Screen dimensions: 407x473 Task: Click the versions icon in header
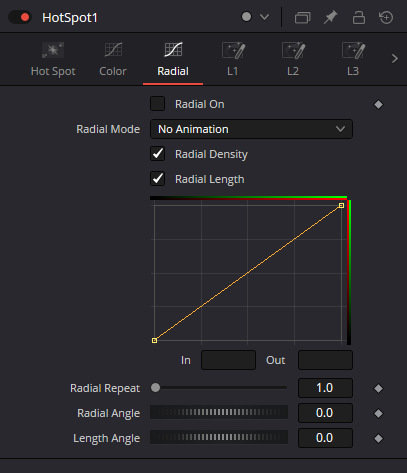303,17
